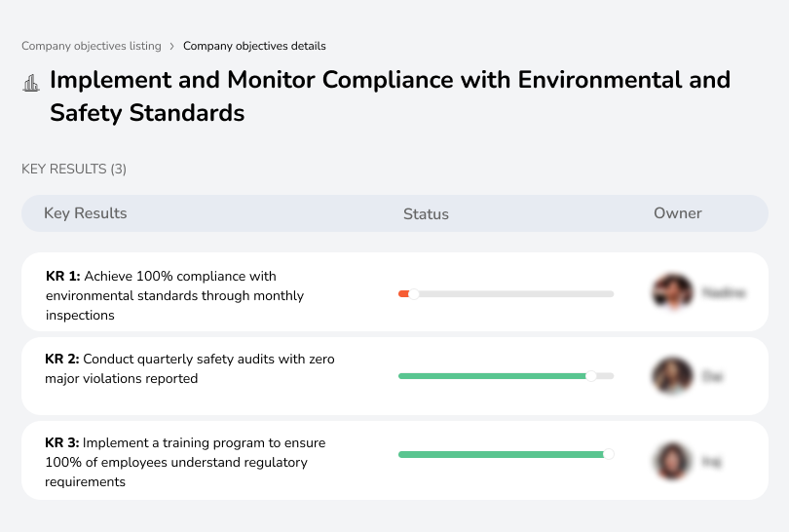Click the blurred owner name in KR 2
The image size is (789, 532).
712,376
